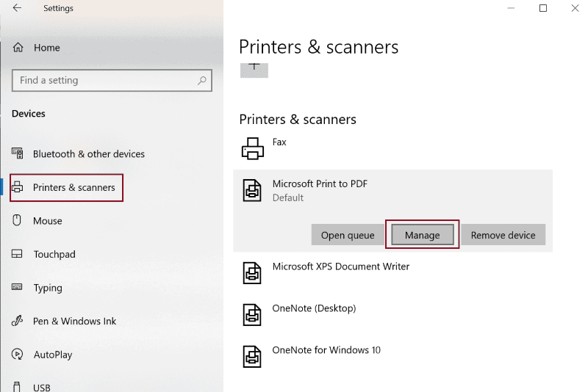Click the back arrow in Settings header
The height and width of the screenshot is (392, 588).
click(17, 8)
